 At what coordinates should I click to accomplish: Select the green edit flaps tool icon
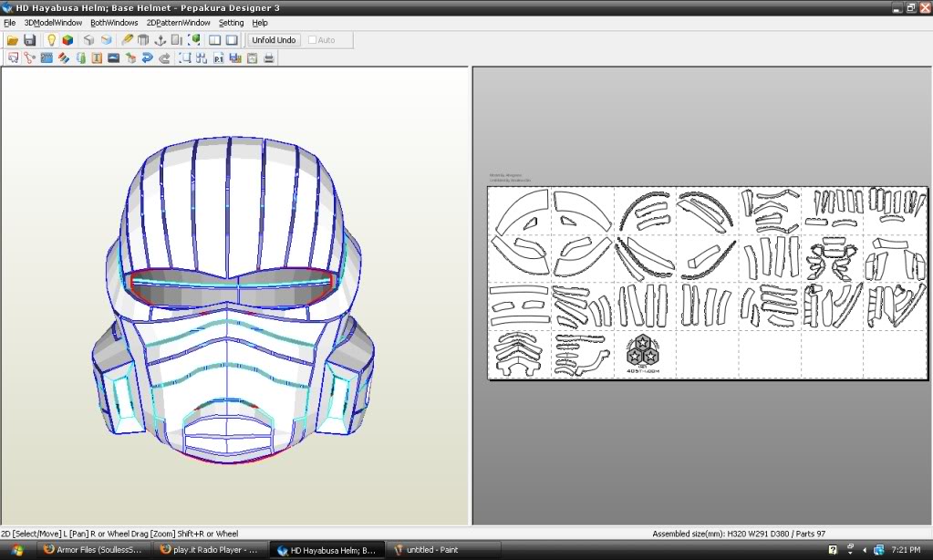tap(80, 57)
